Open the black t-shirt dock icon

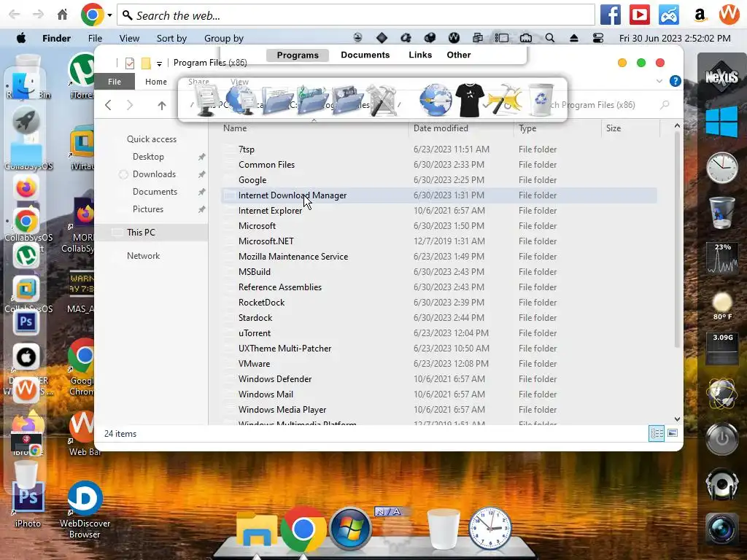pos(470,100)
